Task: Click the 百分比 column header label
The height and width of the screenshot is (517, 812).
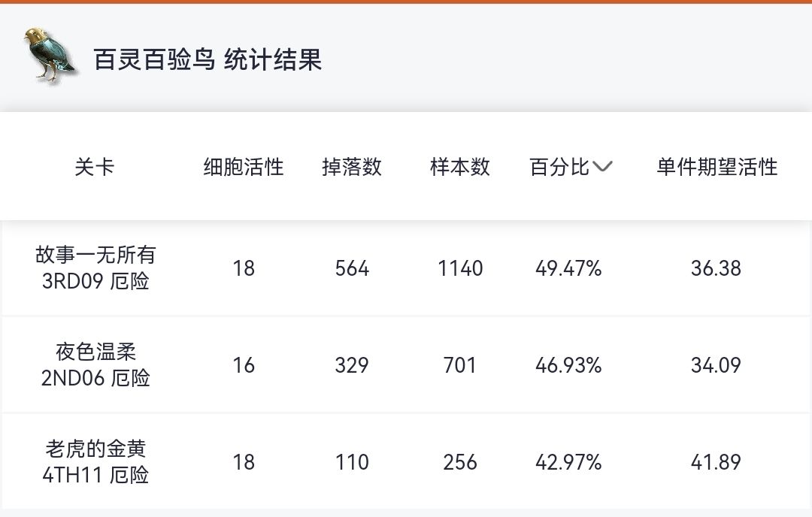Action: click(559, 167)
